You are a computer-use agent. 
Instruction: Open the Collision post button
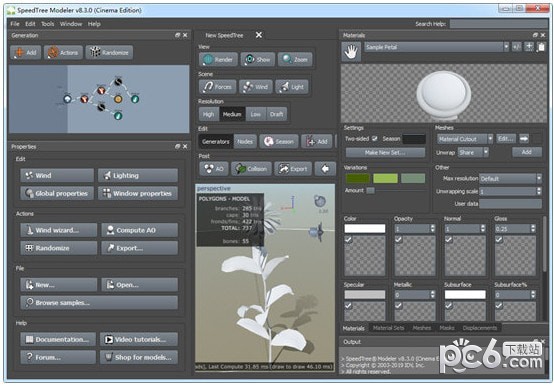tap(251, 169)
